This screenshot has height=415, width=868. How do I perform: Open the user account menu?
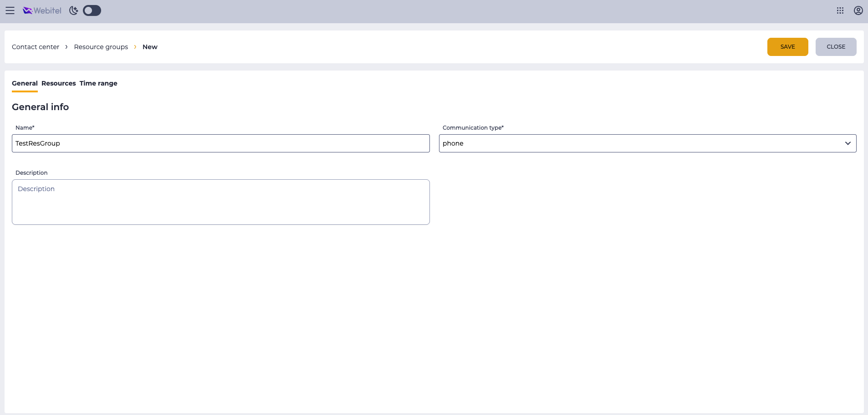858,10
